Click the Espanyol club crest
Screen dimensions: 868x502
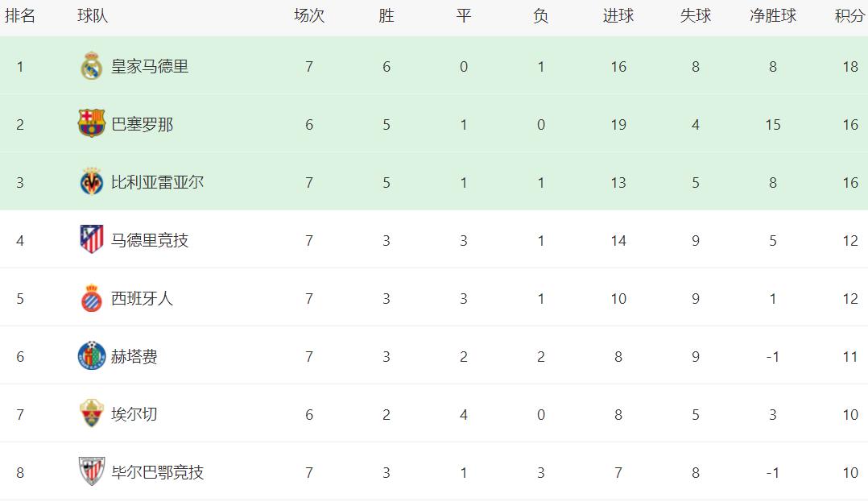(x=92, y=298)
